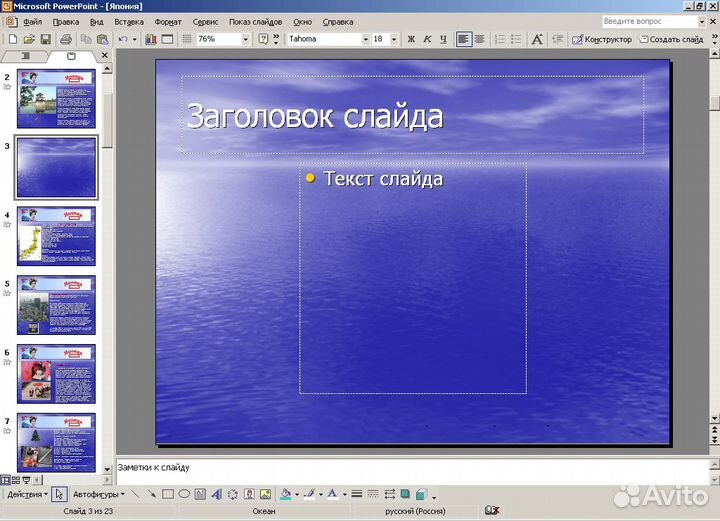The width and height of the screenshot is (720, 521).
Task: Save the presentation with the floppy icon
Action: [45, 39]
